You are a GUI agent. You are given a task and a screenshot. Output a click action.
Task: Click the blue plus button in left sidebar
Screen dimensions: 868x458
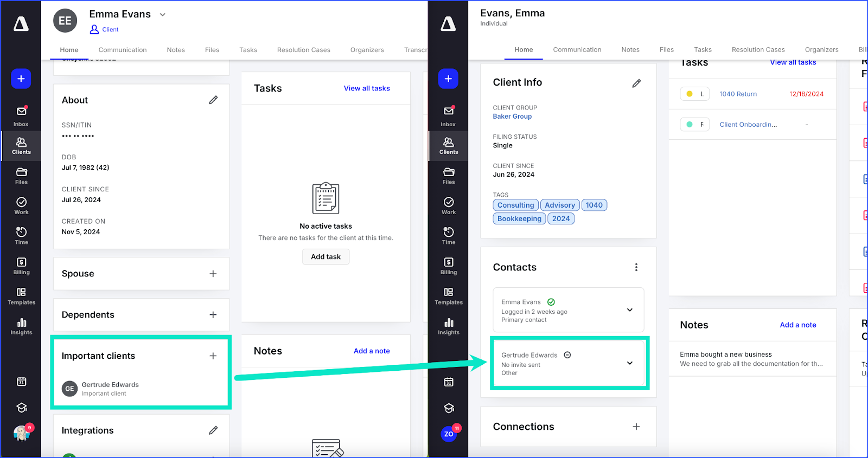coord(21,79)
